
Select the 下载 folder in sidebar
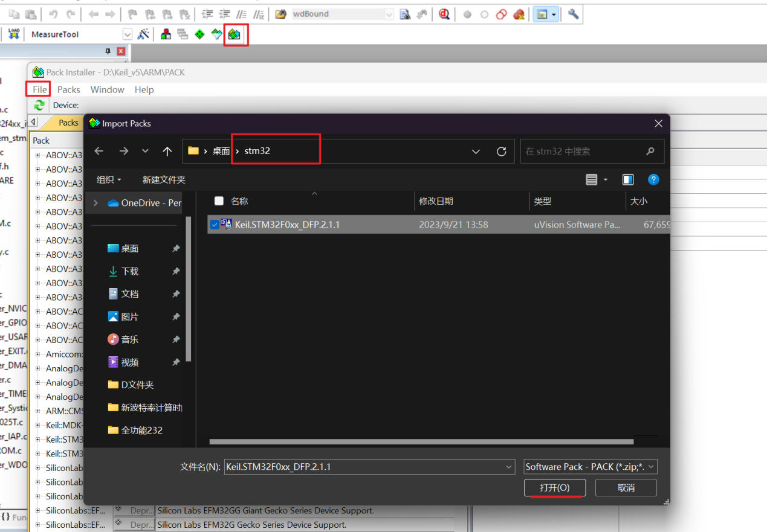click(130, 271)
